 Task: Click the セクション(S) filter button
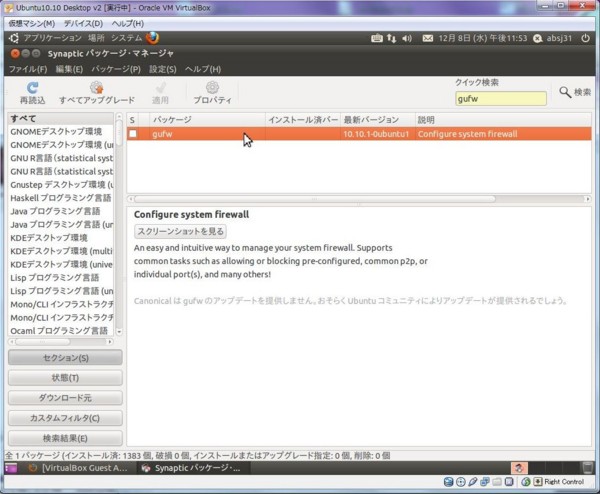tap(65, 358)
